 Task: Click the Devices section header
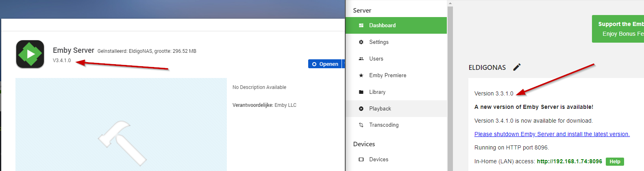coord(364,144)
